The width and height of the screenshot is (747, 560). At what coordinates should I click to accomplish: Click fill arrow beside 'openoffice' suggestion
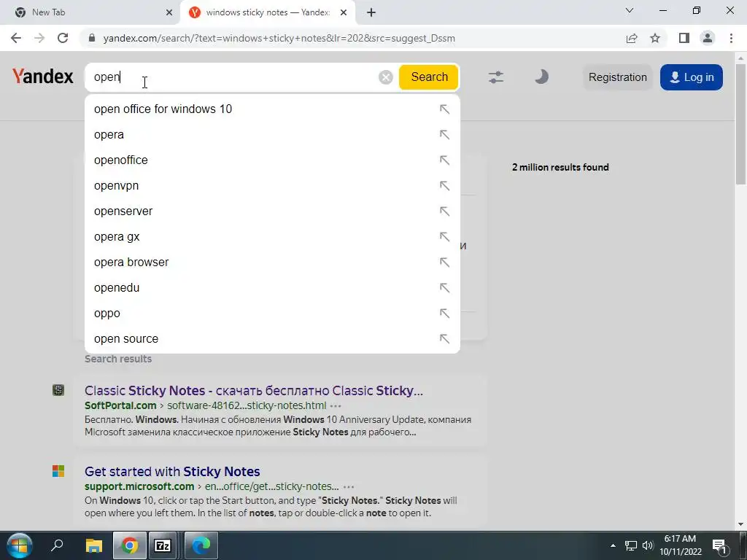(x=444, y=160)
